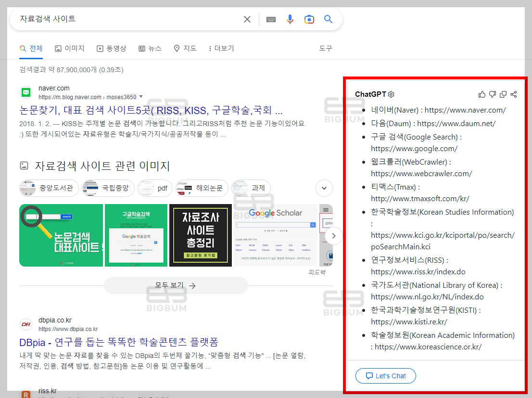Click the koreascience.or.kr URL

428,347
